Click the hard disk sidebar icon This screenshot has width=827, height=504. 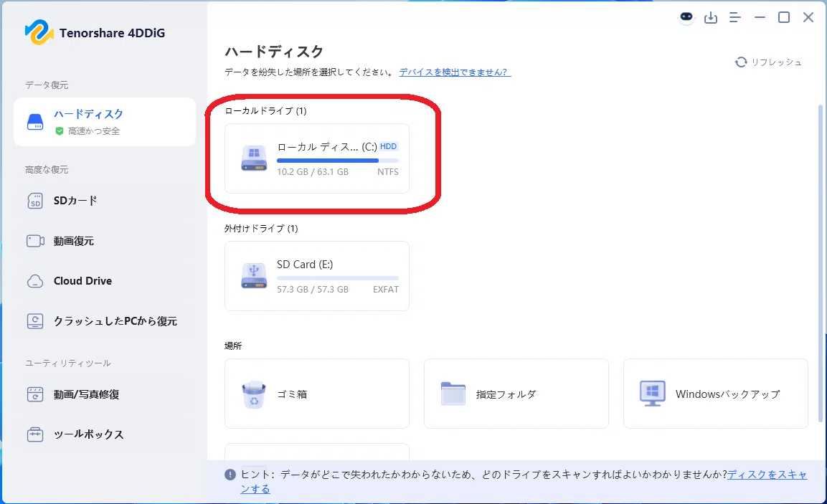click(35, 122)
